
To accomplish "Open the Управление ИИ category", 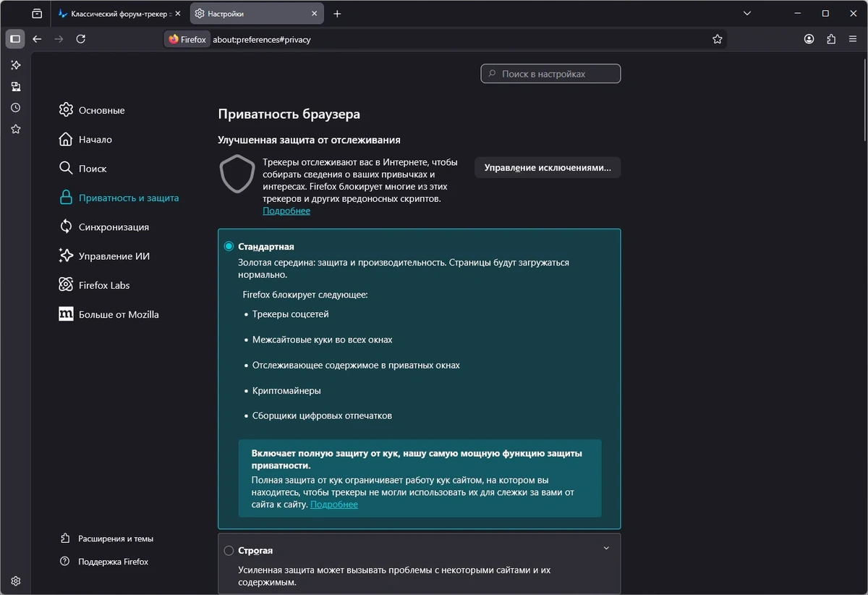I will click(x=104, y=256).
